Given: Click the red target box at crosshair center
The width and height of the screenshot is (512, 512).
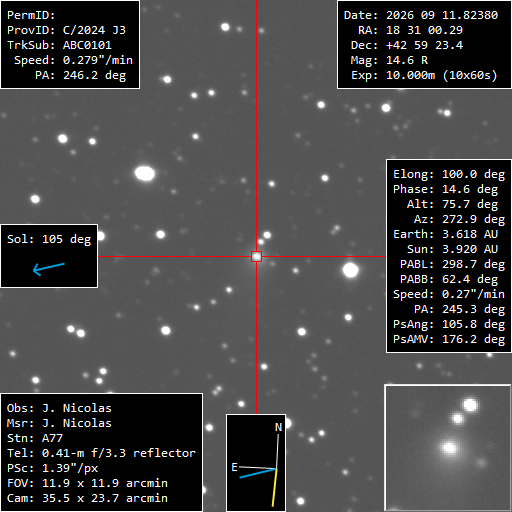Looking at the screenshot, I should point(256,256).
